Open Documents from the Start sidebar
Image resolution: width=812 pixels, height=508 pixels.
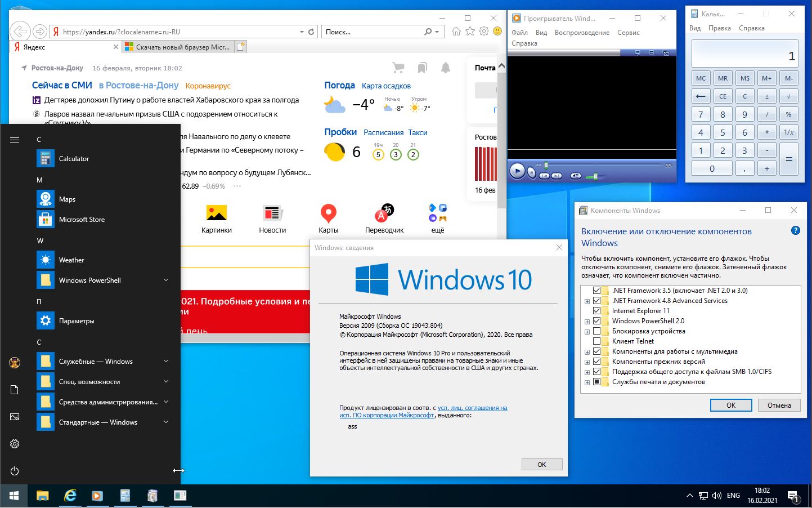[15, 390]
